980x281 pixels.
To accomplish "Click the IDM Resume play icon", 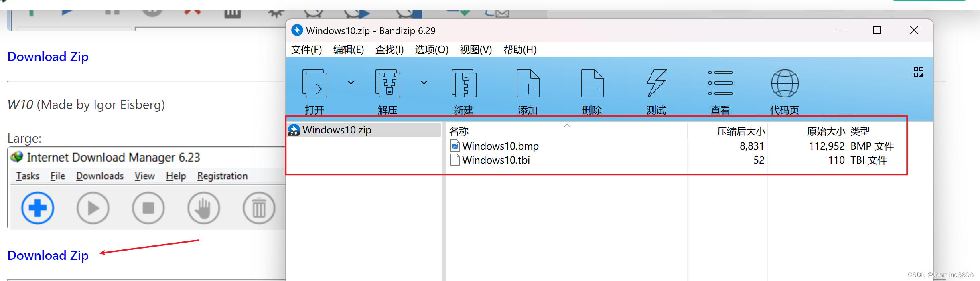I will point(93,208).
